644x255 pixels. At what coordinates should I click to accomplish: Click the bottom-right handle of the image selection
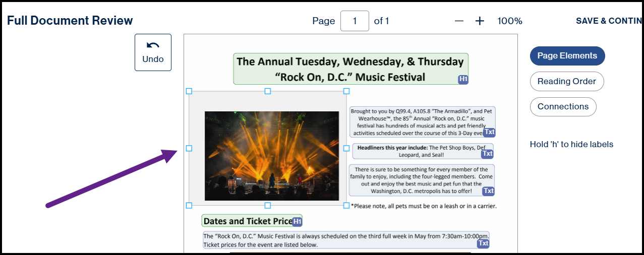point(346,205)
